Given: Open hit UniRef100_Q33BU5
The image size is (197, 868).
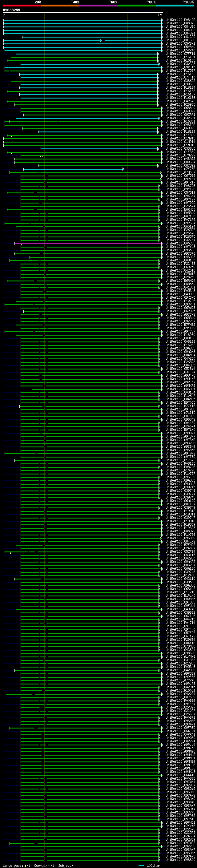Looking at the screenshot, I should [x=180, y=149].
